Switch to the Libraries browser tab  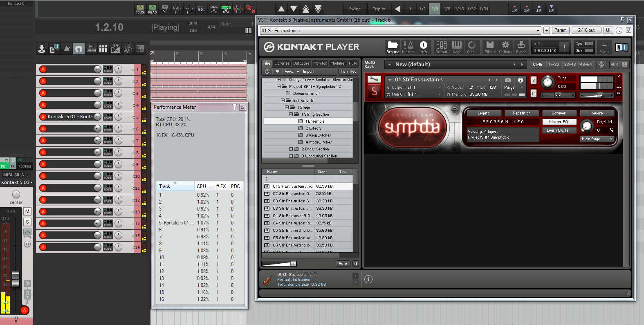tap(282, 63)
